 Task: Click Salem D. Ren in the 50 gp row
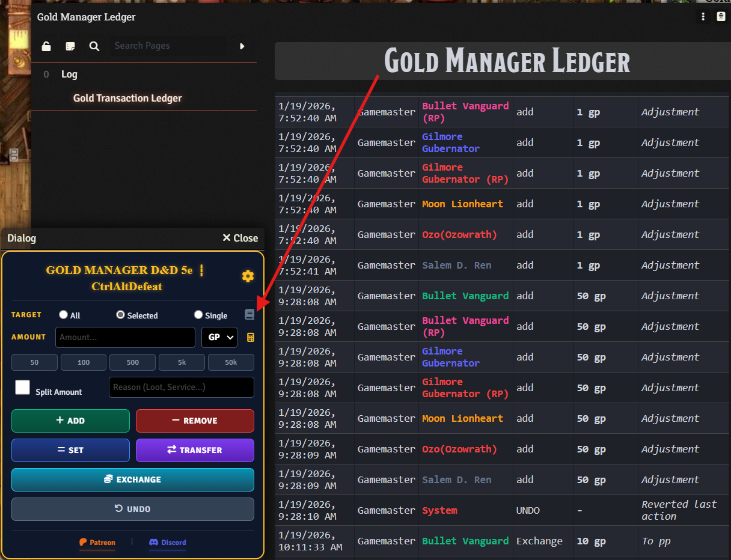coord(456,479)
